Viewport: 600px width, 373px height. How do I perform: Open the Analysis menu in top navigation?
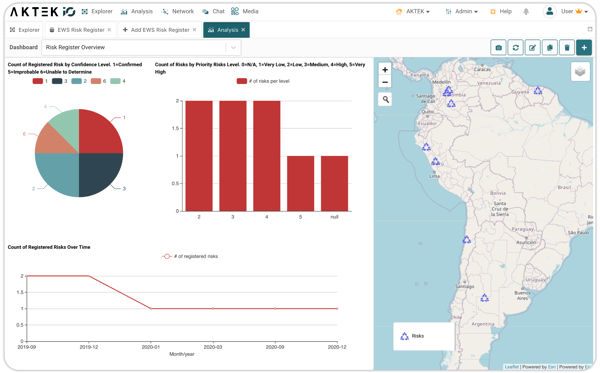coord(137,11)
